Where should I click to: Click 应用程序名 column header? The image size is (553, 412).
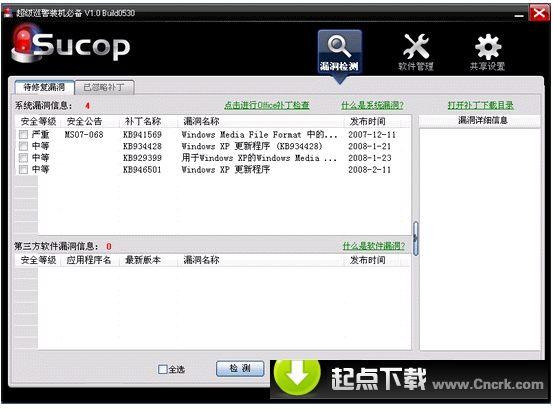pyautogui.click(x=89, y=260)
